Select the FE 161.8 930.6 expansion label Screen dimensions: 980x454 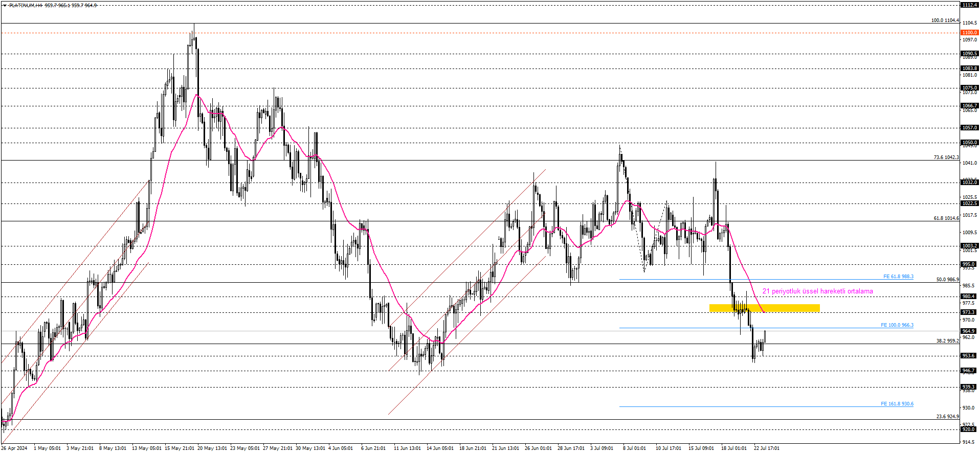click(897, 404)
